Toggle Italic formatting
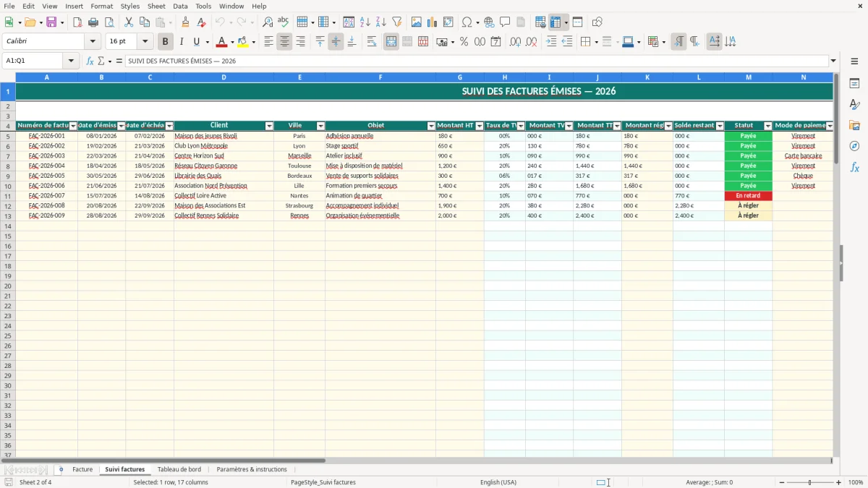Viewport: 868px width, 488px height. tap(182, 42)
